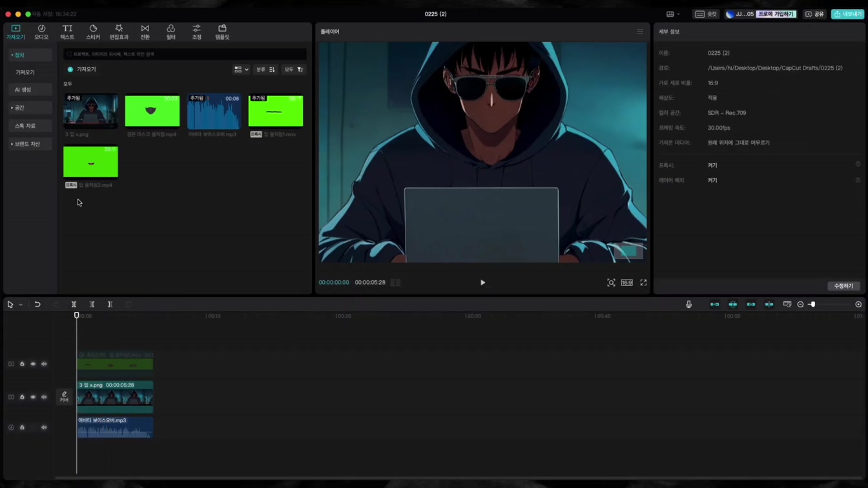Viewport: 868px width, 488px height.
Task: Click the timeline zoom-out minus icon
Action: [800, 305]
